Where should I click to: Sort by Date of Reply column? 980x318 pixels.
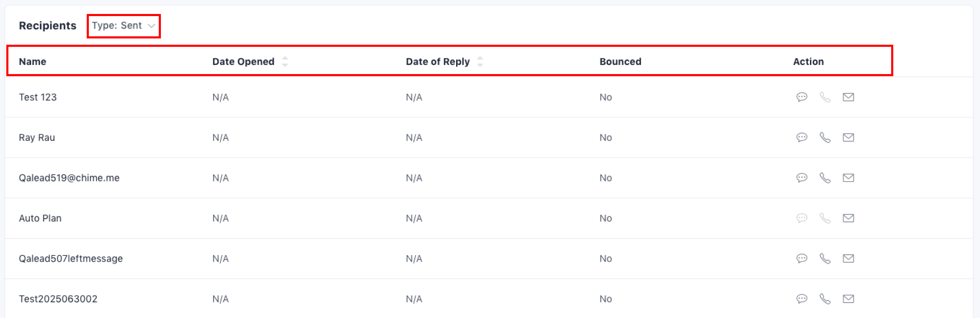point(480,62)
